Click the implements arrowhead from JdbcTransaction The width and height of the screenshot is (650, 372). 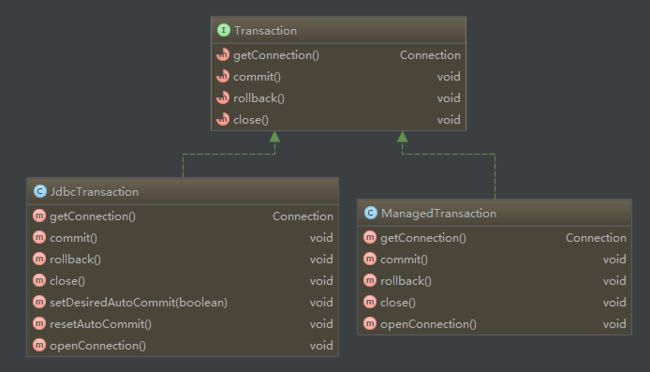(274, 137)
